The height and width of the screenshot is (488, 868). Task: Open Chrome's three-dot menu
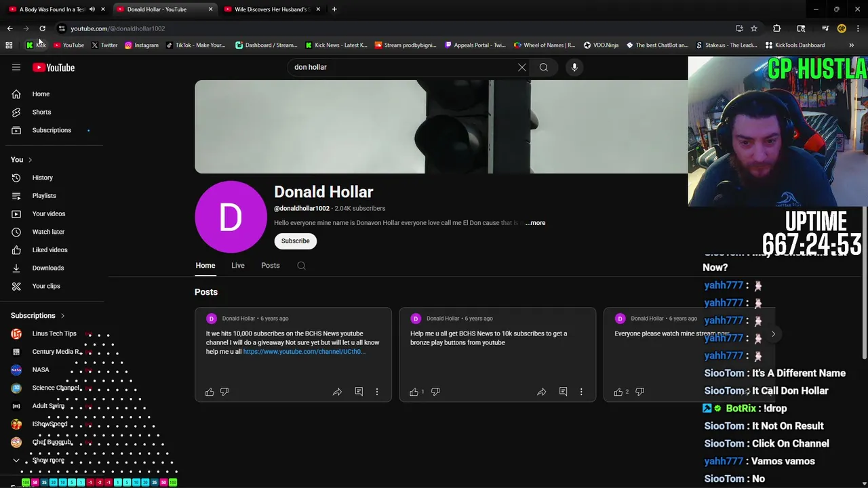[x=859, y=28]
